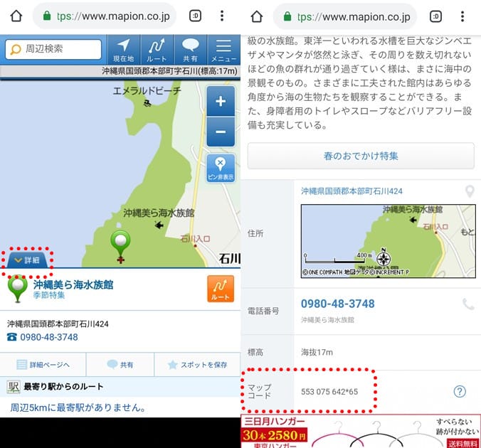Screen dimensions: 481x448
Task: Open right browser three-dot menu
Action: (x=462, y=16)
